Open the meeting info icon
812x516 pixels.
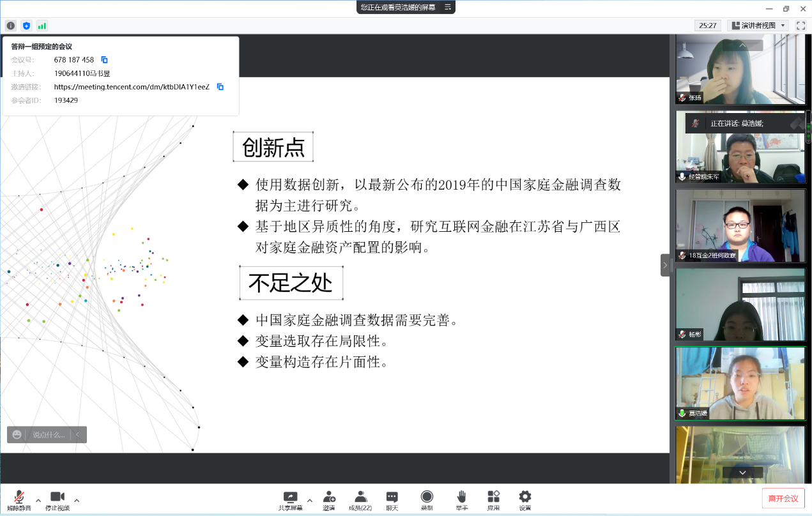[11, 26]
